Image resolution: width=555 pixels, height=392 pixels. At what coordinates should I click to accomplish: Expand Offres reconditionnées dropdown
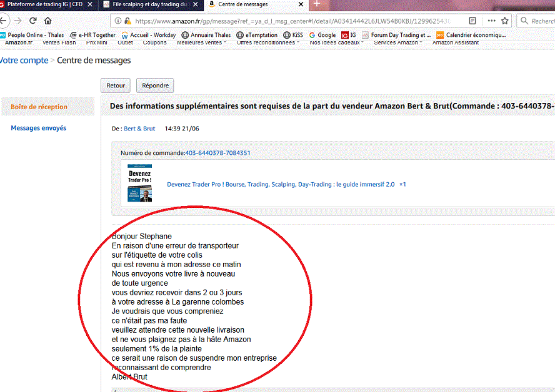click(268, 43)
